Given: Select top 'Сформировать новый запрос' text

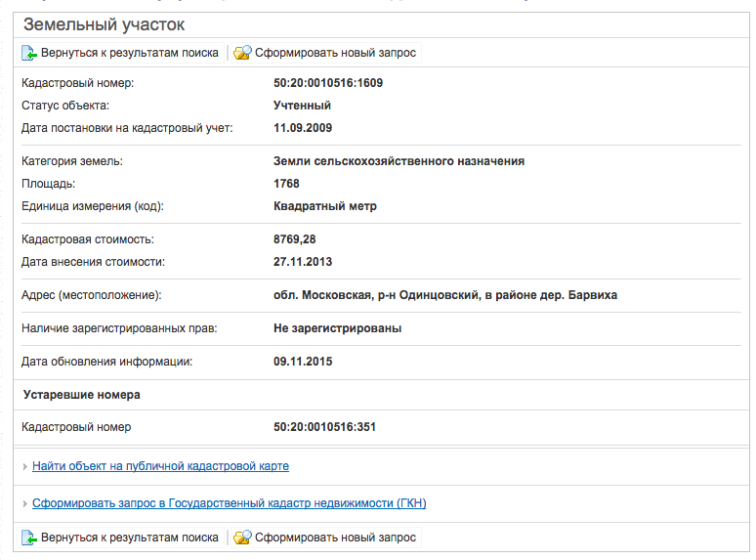Looking at the screenshot, I should [335, 53].
